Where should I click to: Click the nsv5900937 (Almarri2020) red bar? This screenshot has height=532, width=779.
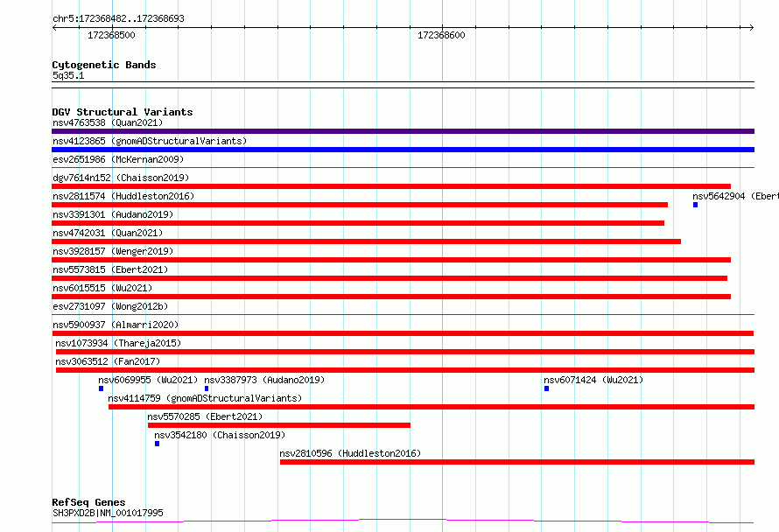403,333
